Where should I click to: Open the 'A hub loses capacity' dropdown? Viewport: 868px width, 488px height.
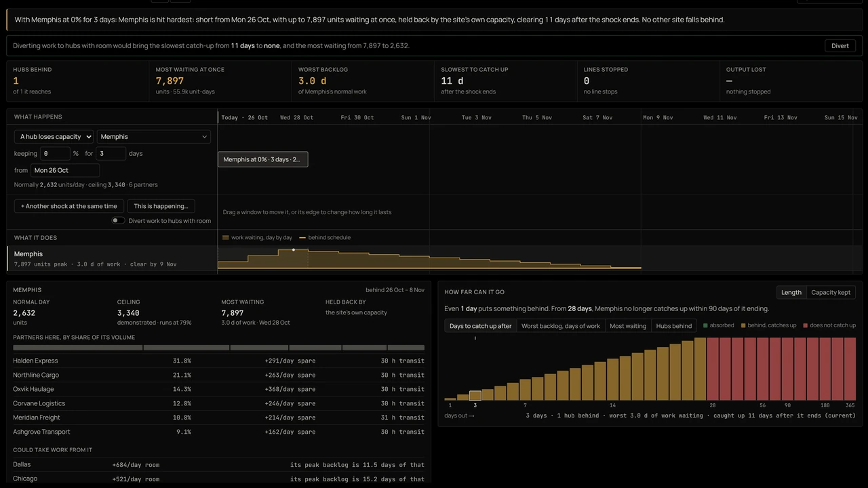[x=54, y=137]
